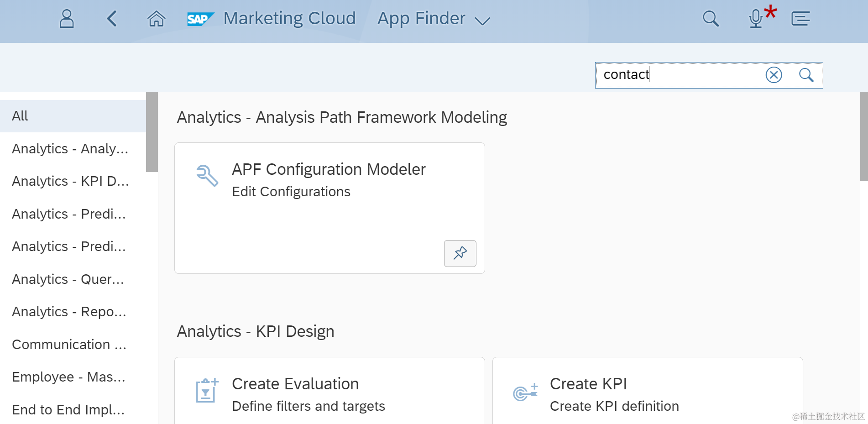Open the Communication category in sidebar
This screenshot has height=424, width=868.
69,345
